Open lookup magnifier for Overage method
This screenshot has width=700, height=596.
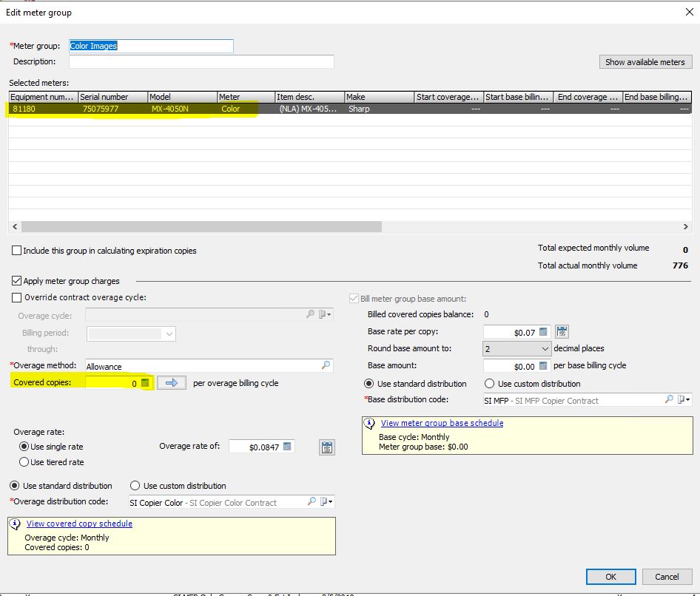pyautogui.click(x=326, y=365)
